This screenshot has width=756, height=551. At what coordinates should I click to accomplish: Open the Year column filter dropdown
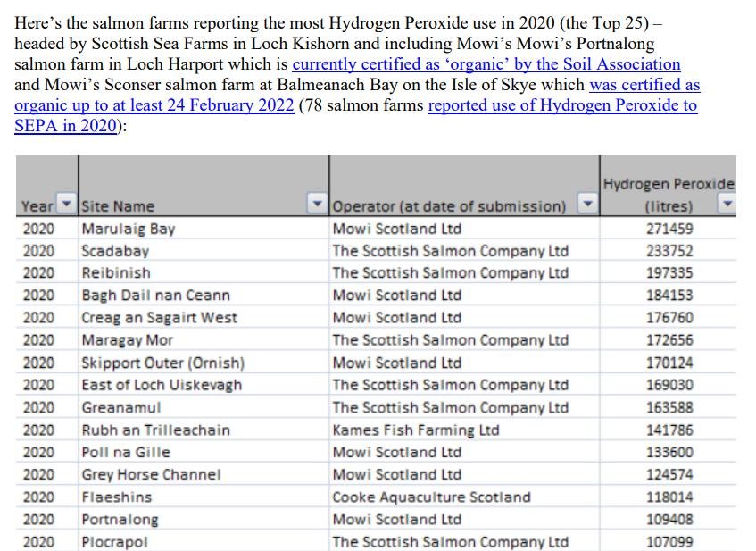pyautogui.click(x=66, y=206)
